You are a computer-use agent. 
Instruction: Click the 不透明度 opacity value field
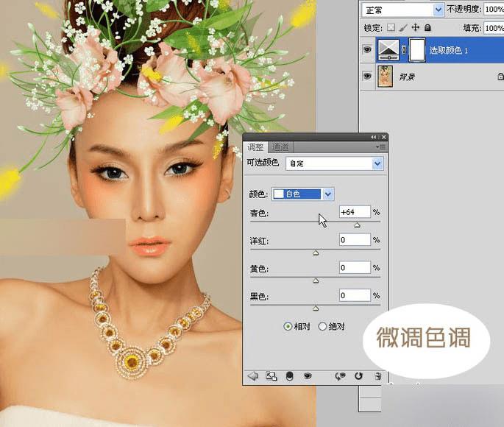point(494,10)
